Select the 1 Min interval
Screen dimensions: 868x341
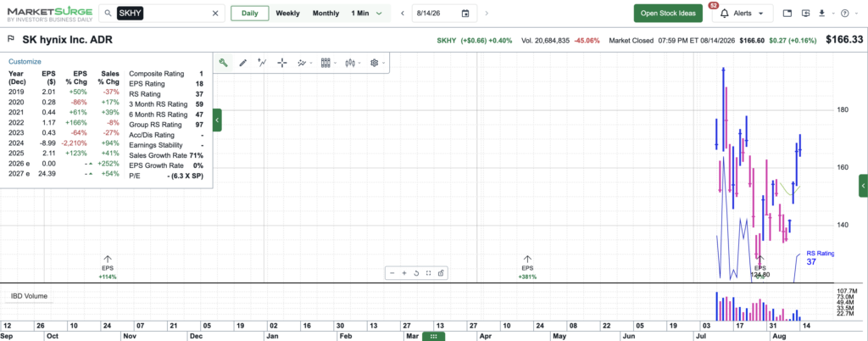pos(359,14)
